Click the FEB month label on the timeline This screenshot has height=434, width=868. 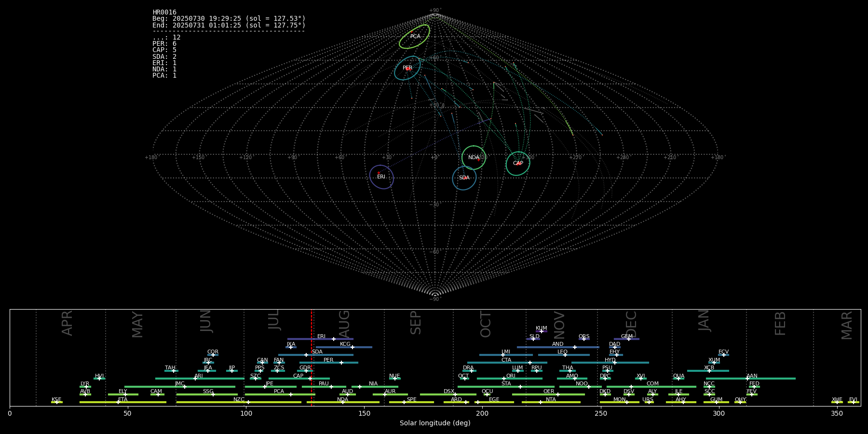[780, 324]
